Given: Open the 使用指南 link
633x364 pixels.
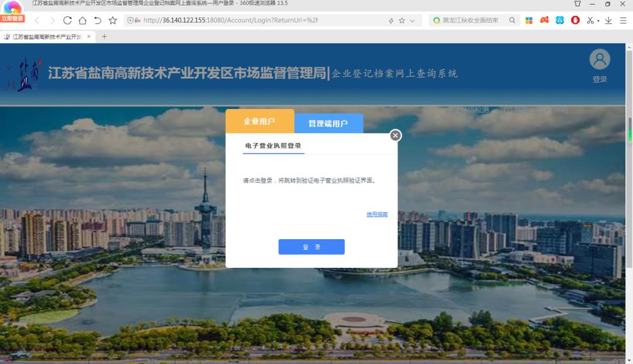Looking at the screenshot, I should point(377,215).
